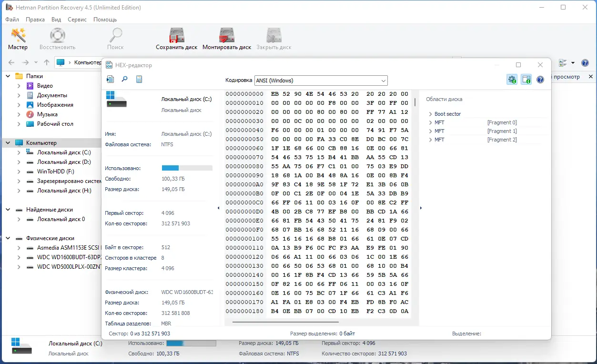Maximize the HEX-редактор window
The width and height of the screenshot is (597, 364).
tap(518, 65)
